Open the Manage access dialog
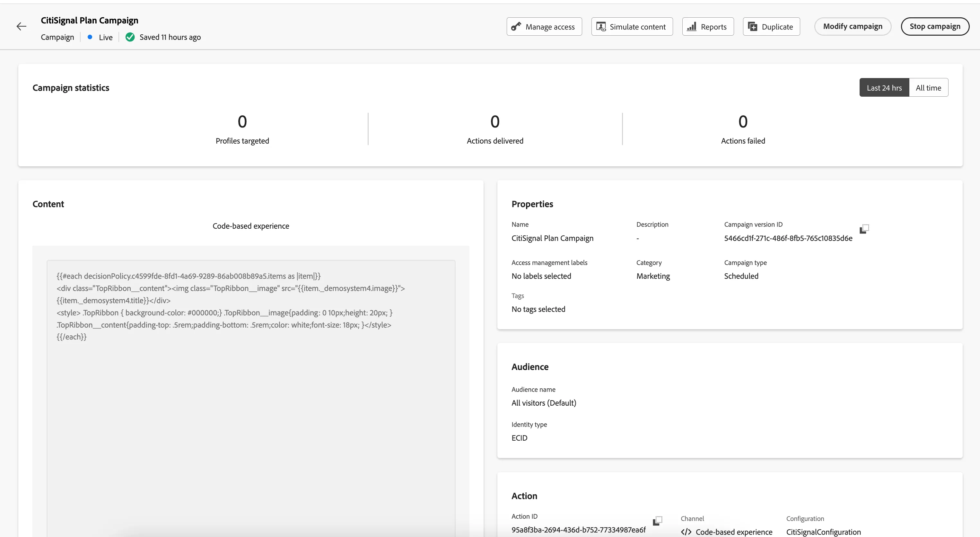Screen dimensions: 980x537 [544, 27]
